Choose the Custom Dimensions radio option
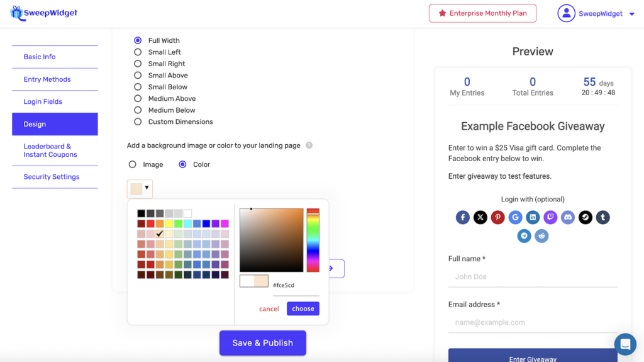 click(x=138, y=122)
